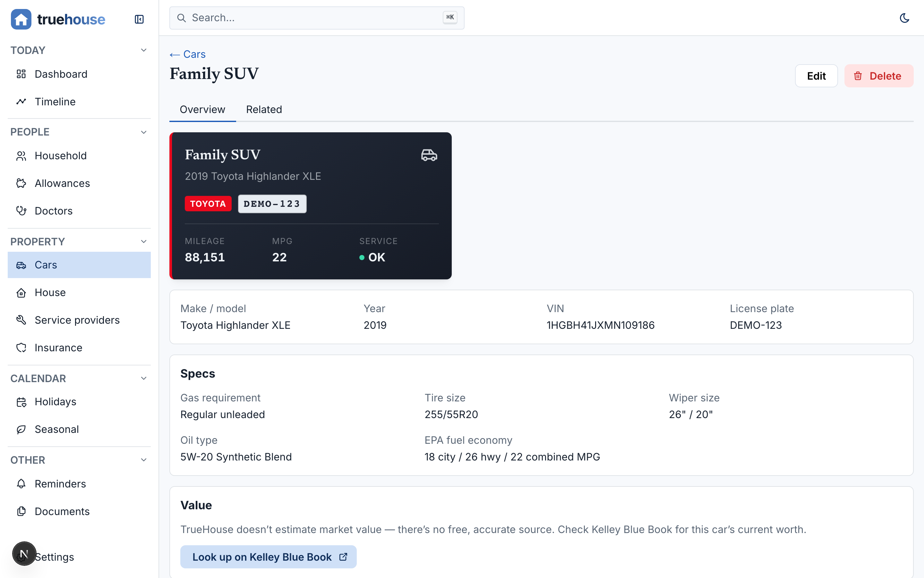
Task: Collapse the CALENDAR section chevron
Action: point(143,378)
